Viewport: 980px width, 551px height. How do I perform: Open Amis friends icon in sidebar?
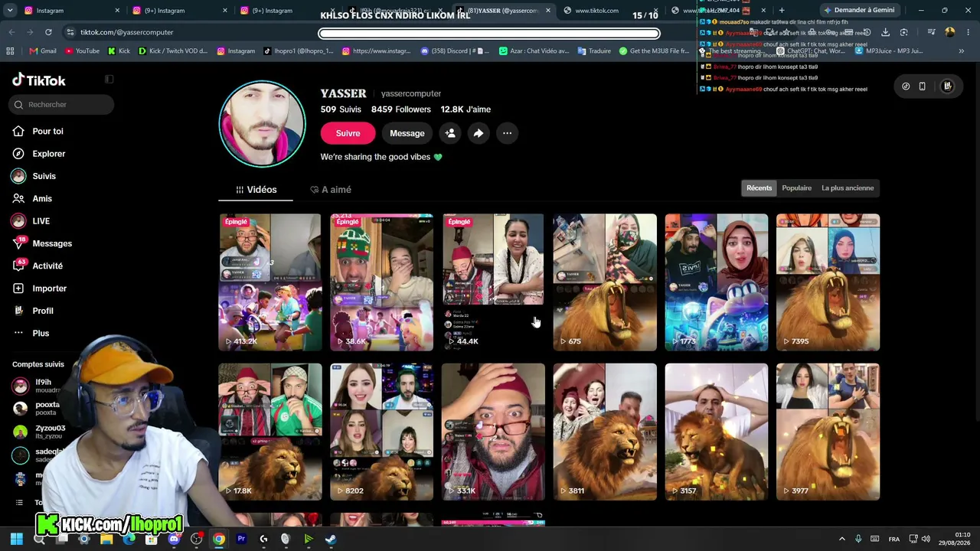[18, 198]
